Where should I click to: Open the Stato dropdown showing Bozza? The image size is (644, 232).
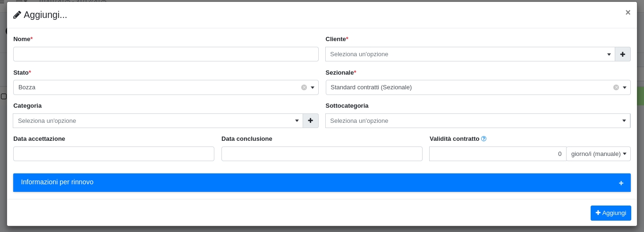tap(161, 87)
